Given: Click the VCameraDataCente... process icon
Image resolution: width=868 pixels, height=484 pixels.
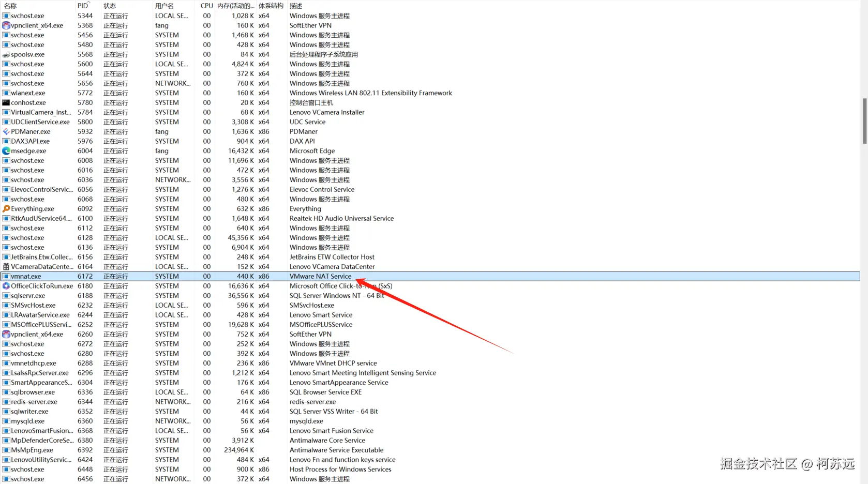Looking at the screenshot, I should coord(6,267).
